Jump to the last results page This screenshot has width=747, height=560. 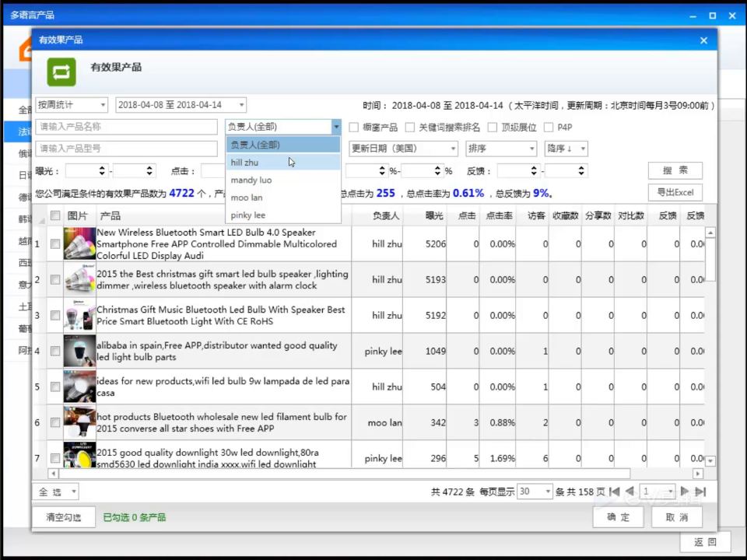tap(700, 492)
